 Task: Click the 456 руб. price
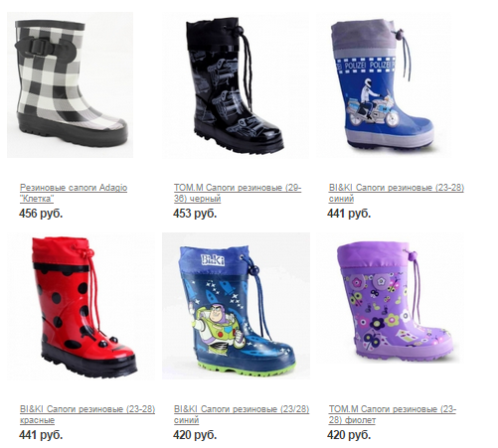click(41, 214)
